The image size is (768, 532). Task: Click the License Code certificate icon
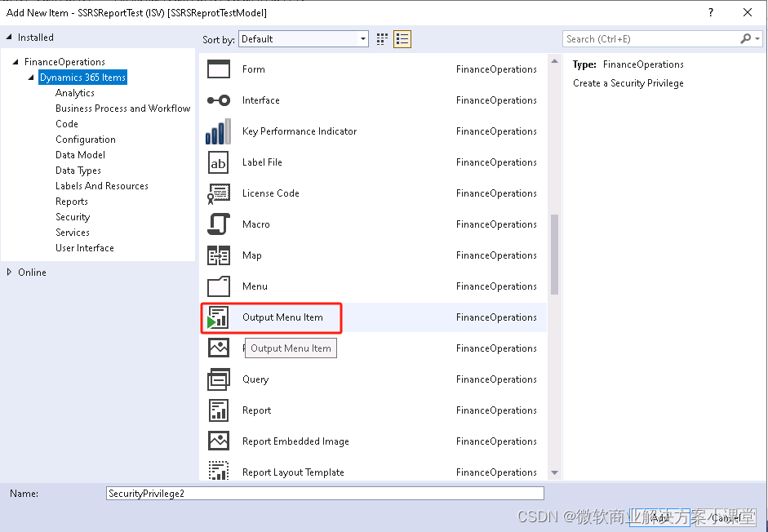pyautogui.click(x=219, y=193)
